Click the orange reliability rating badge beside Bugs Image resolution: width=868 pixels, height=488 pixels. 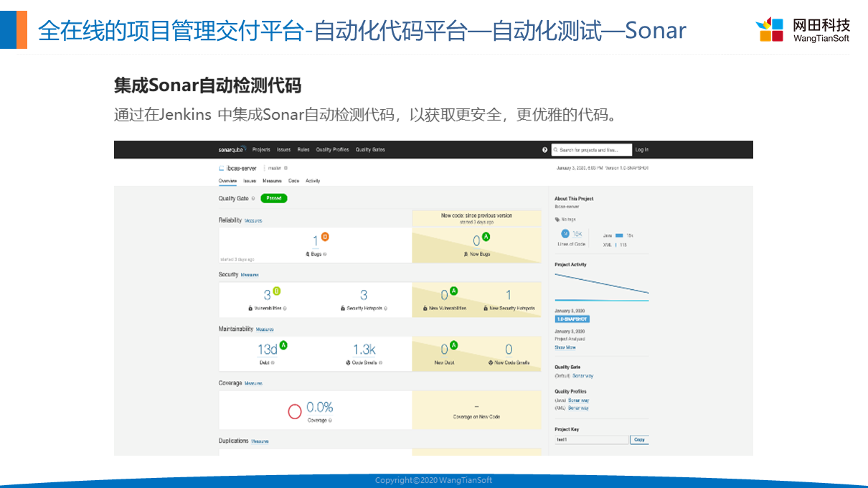pos(325,237)
